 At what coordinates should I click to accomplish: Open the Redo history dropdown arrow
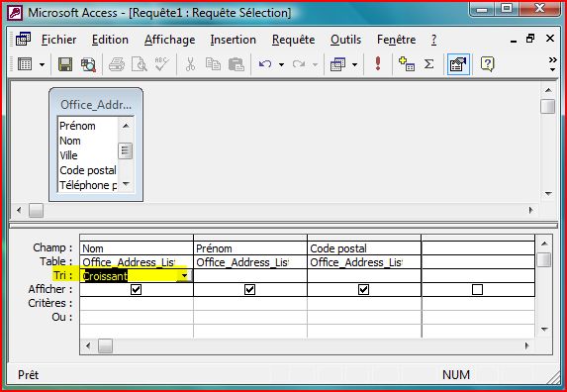coord(315,64)
